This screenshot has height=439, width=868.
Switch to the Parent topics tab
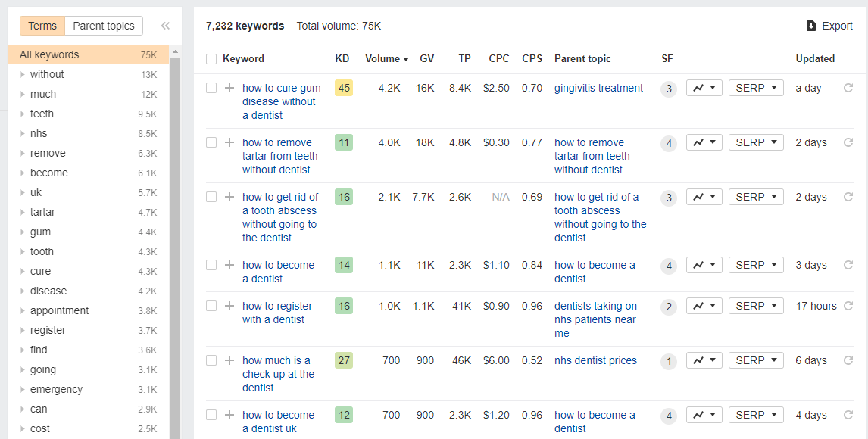tap(104, 26)
